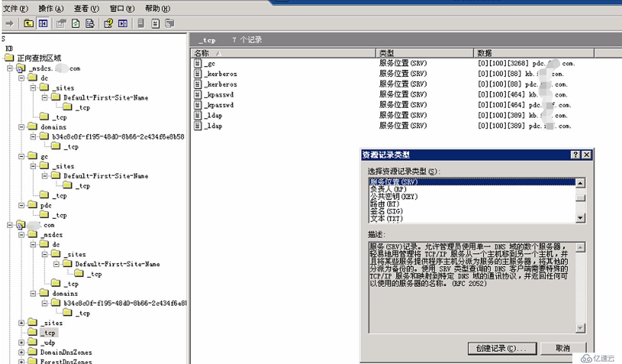Collapse the _msdcs subfolder node under .com zone
Image resolution: width=622 pixels, height=364 pixels.
21,234
